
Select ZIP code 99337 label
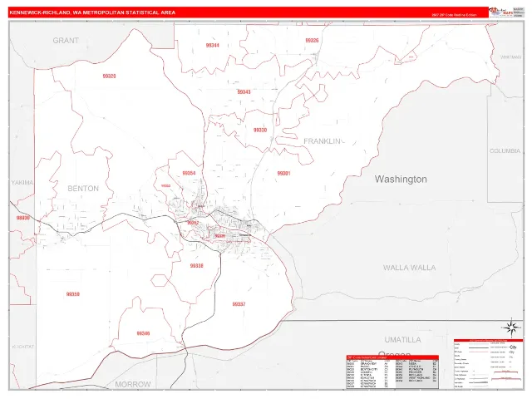tap(239, 304)
